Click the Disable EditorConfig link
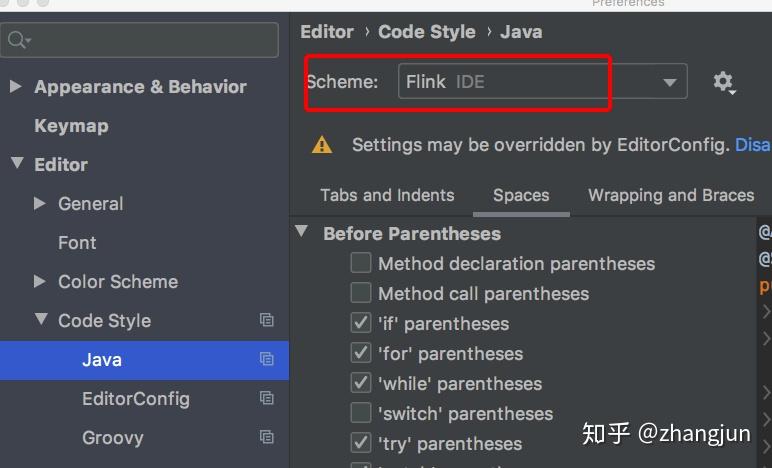The width and height of the screenshot is (772, 468). (x=753, y=145)
